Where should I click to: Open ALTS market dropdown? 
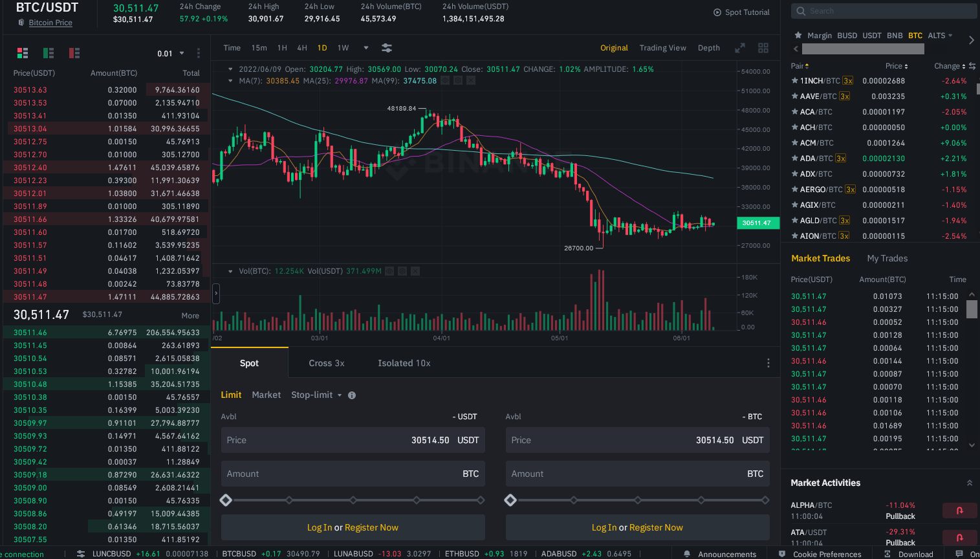tap(940, 36)
